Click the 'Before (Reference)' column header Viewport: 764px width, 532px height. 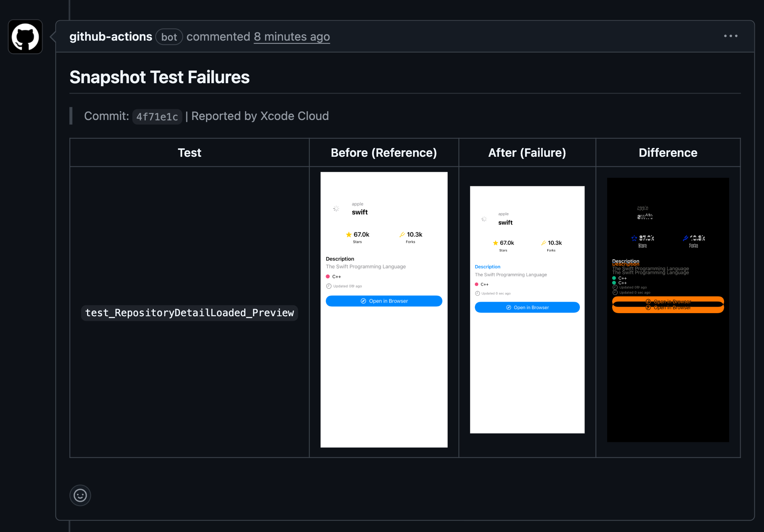384,153
